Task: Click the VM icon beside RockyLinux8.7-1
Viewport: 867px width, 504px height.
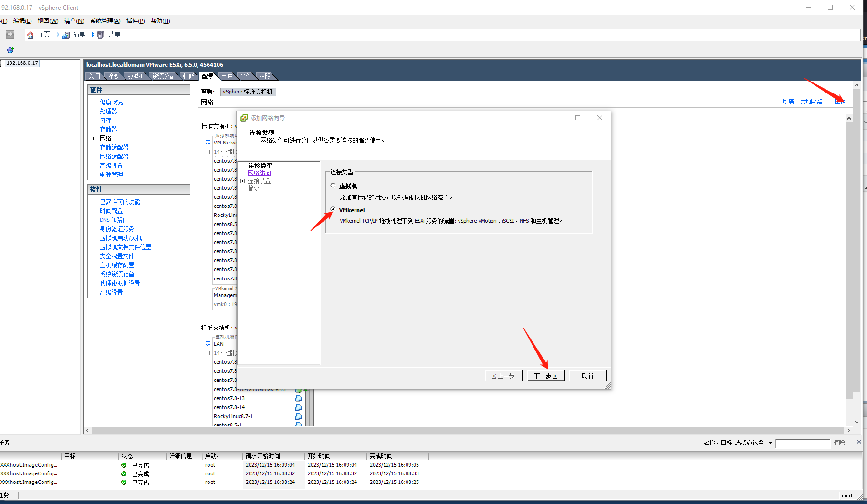Action: click(299, 417)
